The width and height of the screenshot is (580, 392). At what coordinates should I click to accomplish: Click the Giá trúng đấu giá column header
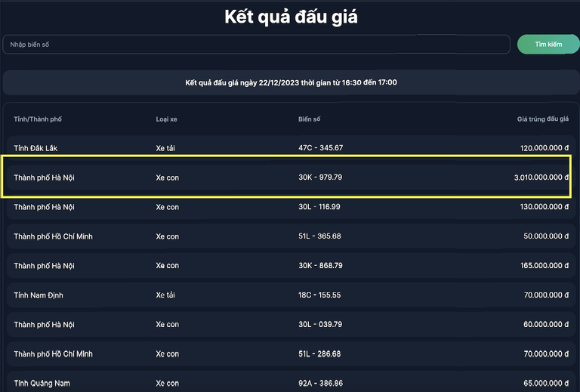click(542, 119)
